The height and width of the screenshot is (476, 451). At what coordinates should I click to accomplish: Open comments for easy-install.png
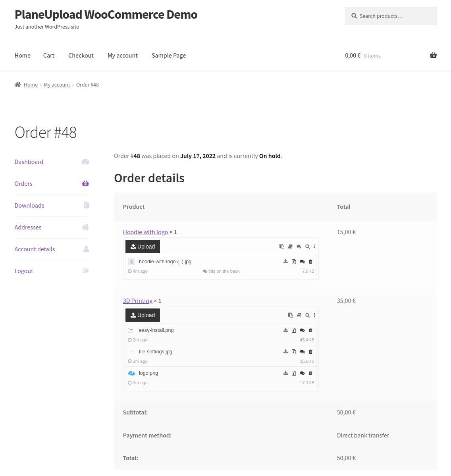coord(302,330)
